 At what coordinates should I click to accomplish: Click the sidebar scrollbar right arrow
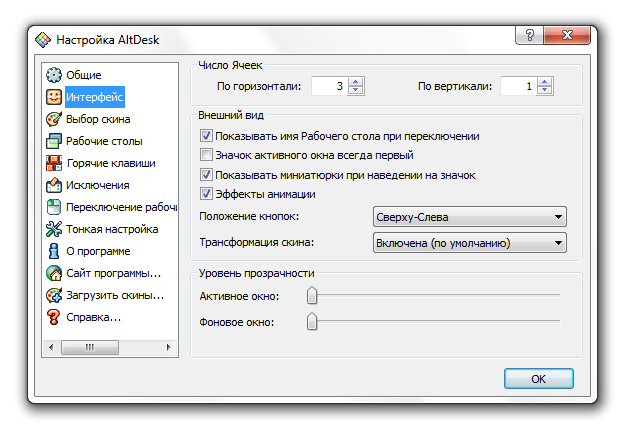click(x=168, y=347)
